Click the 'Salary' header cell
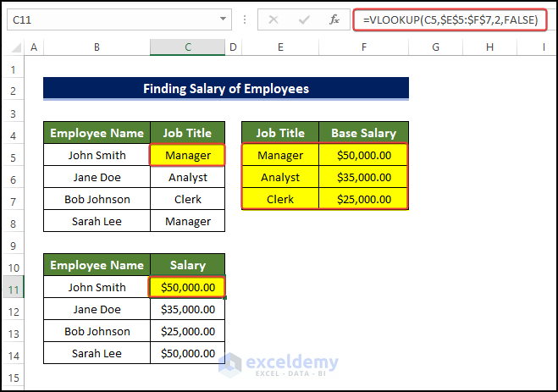Screen dimensions: 558x392 [x=187, y=265]
